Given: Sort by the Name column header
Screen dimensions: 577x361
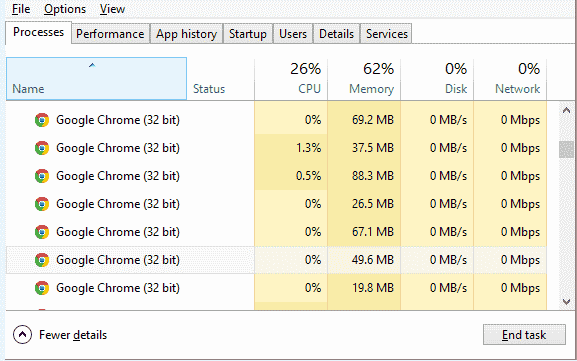Looking at the screenshot, I should click(96, 79).
